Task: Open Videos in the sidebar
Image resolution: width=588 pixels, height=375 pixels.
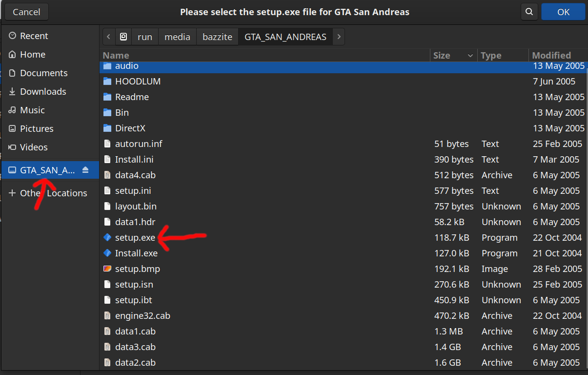Action: click(50, 147)
